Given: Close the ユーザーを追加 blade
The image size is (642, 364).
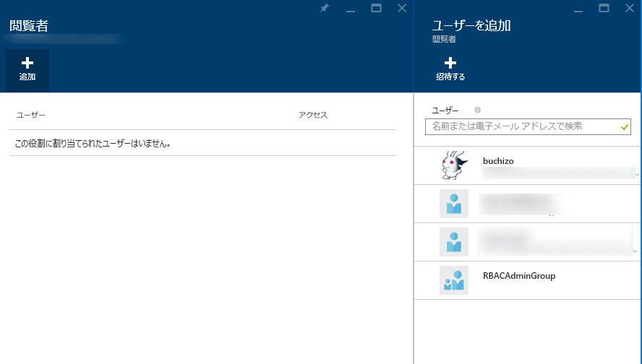Looking at the screenshot, I should click(630, 8).
